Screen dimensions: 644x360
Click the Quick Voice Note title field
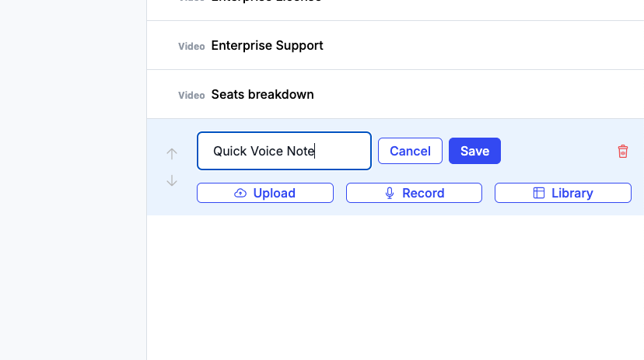coord(284,151)
